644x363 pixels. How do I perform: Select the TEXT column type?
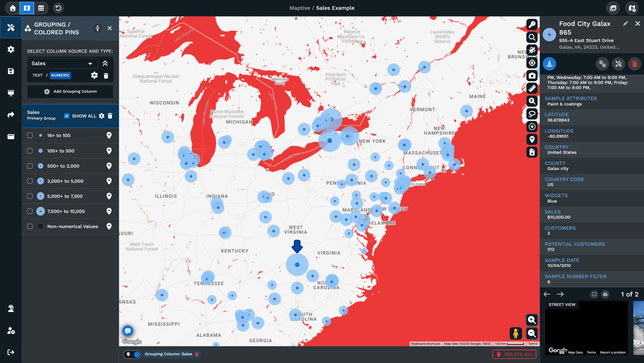point(37,75)
